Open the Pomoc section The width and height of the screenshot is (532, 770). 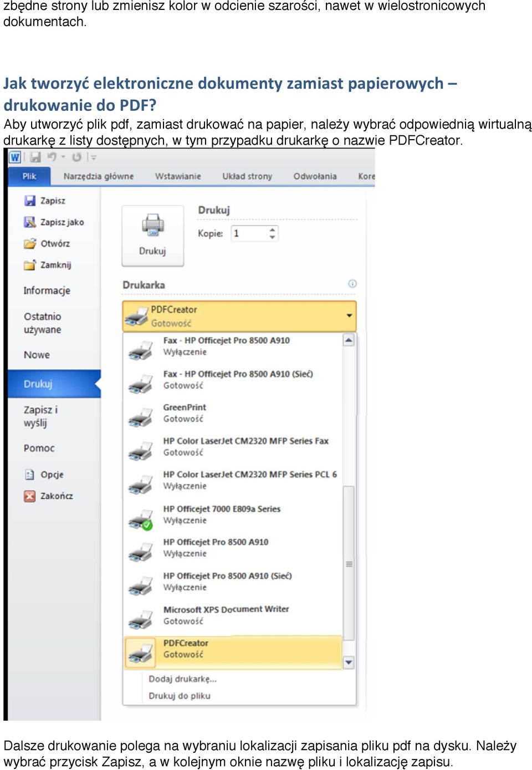click(x=39, y=448)
